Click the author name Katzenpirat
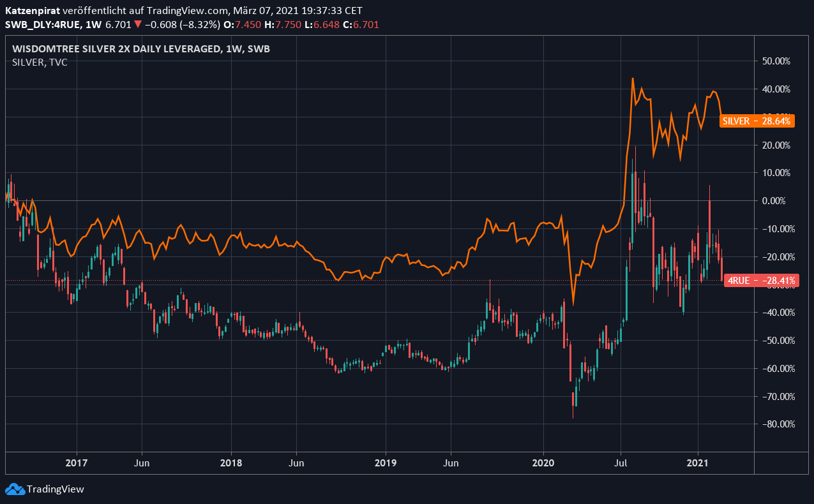 32,11
